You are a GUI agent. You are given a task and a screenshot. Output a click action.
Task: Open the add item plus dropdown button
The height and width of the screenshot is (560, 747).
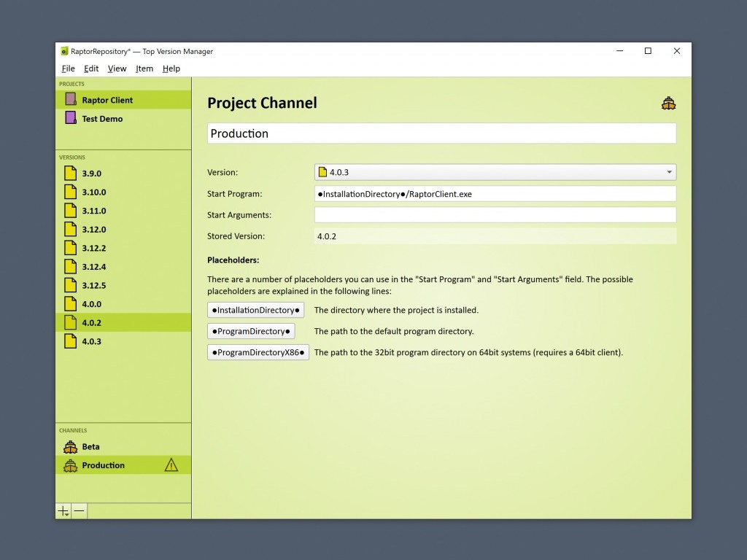click(x=64, y=511)
